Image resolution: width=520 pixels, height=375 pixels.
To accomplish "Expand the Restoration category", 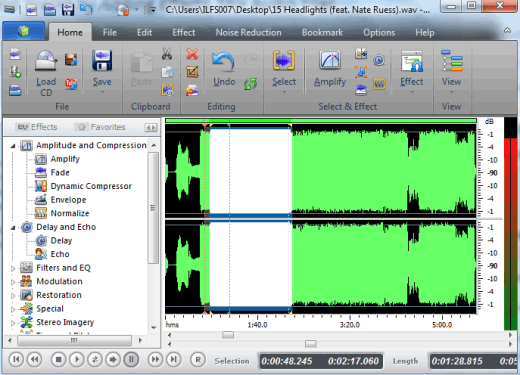I will pos(13,296).
